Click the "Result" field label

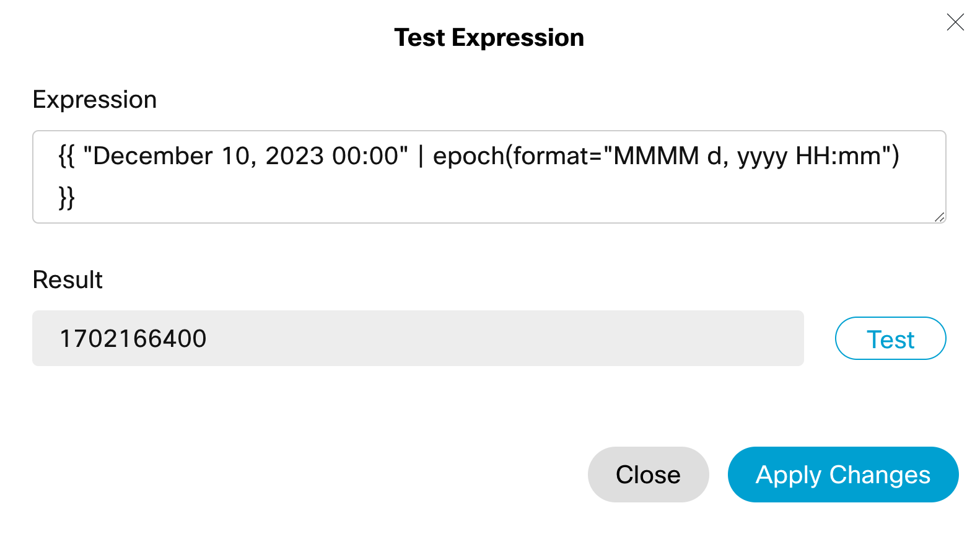point(68,280)
